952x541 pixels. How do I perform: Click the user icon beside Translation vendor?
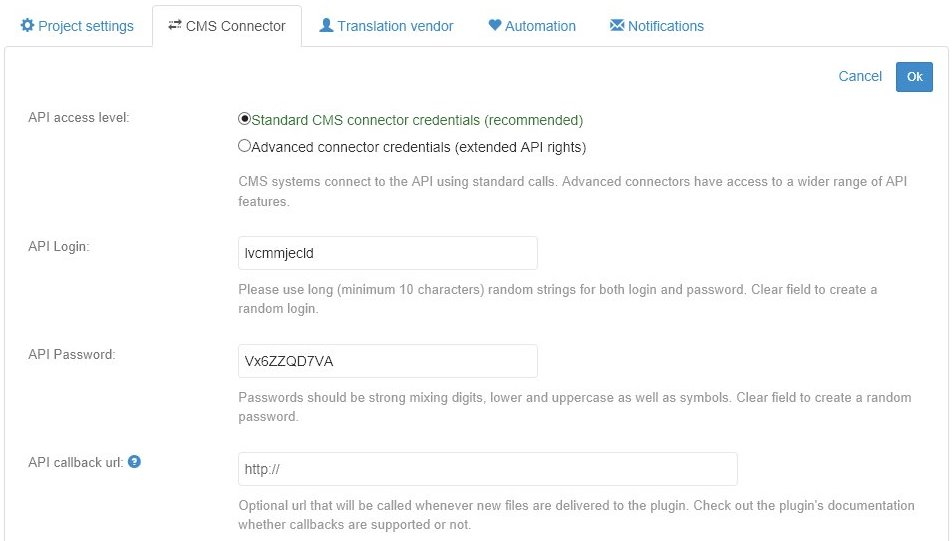326,26
